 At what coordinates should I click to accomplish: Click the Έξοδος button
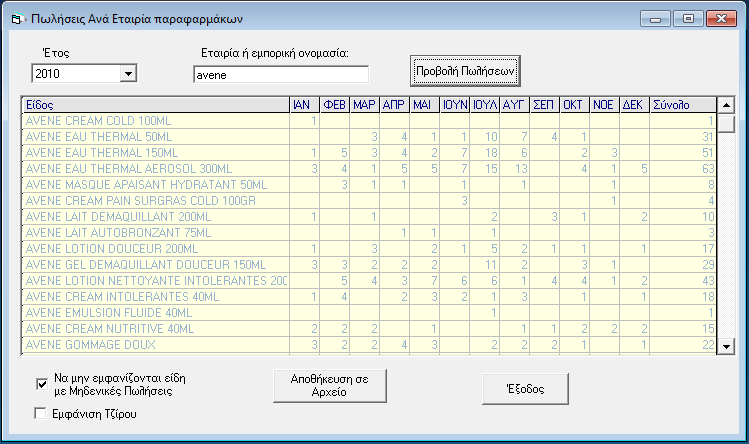525,389
